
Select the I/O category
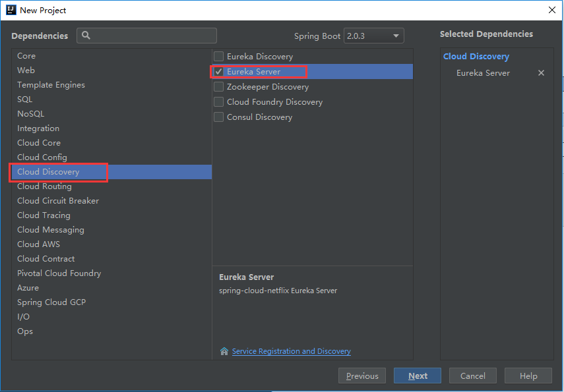(111, 316)
